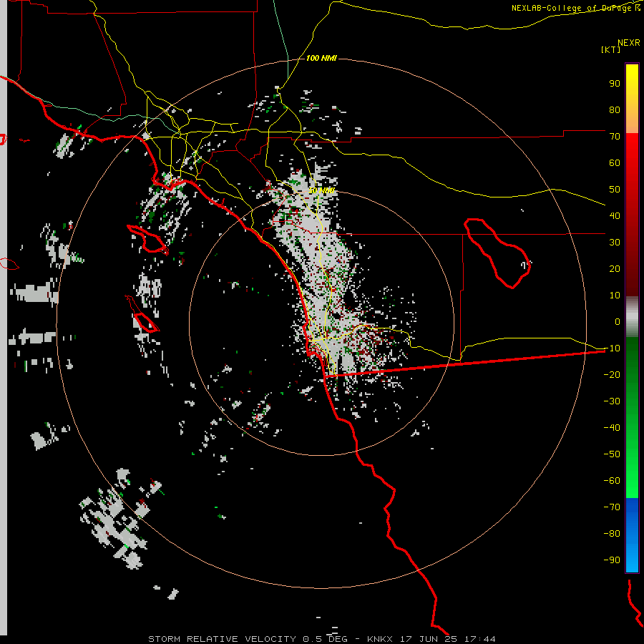
Task: Click the red segment of the color bar
Action: pyautogui.click(x=632, y=215)
